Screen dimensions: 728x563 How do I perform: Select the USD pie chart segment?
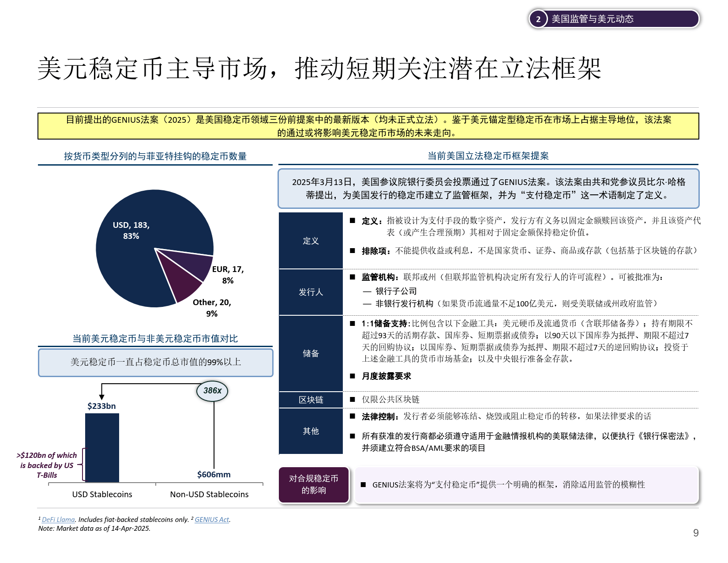tap(137, 234)
